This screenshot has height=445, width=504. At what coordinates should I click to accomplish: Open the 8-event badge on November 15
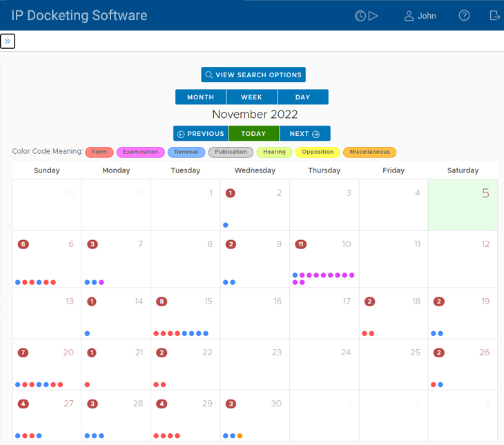(x=162, y=301)
